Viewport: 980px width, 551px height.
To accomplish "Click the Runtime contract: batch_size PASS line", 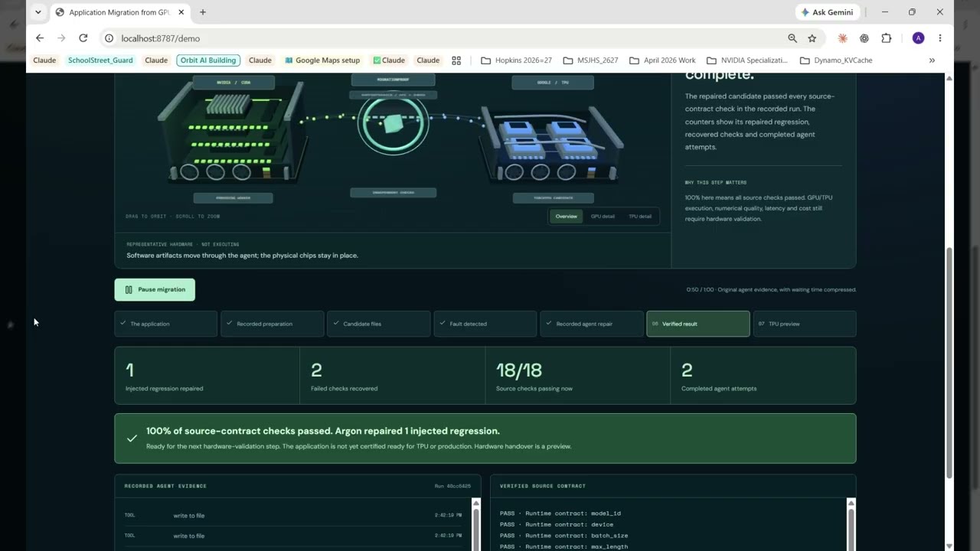I will pos(564,536).
